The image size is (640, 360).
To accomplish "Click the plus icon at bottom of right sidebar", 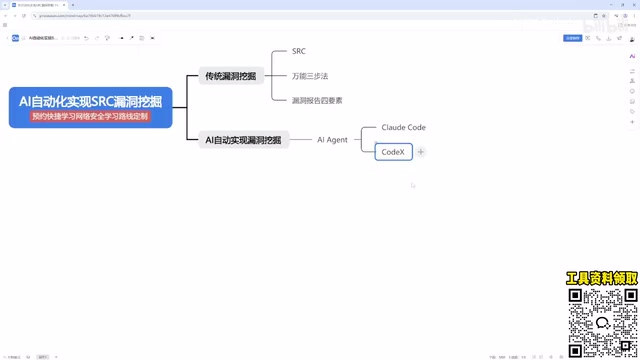I will click(632, 122).
